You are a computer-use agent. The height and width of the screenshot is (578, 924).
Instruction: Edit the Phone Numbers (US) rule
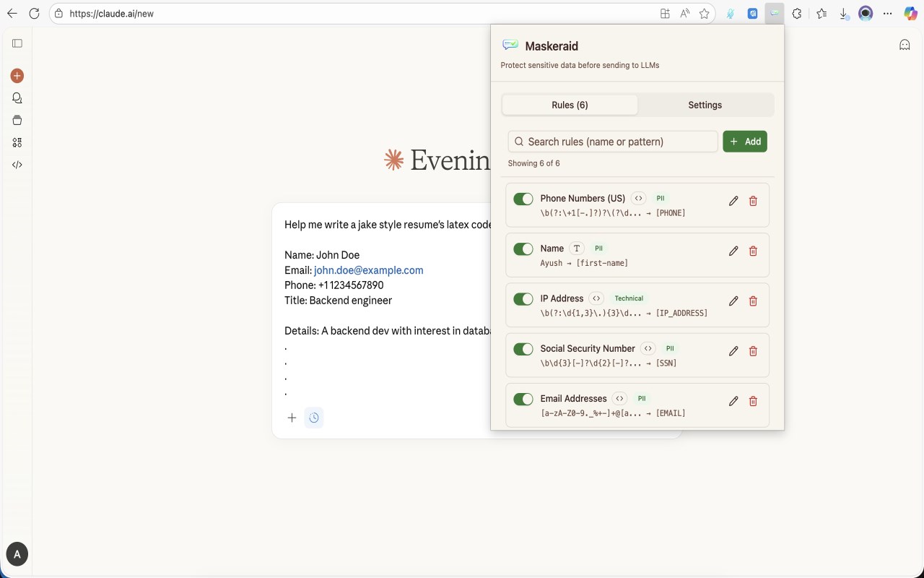pyautogui.click(x=733, y=201)
